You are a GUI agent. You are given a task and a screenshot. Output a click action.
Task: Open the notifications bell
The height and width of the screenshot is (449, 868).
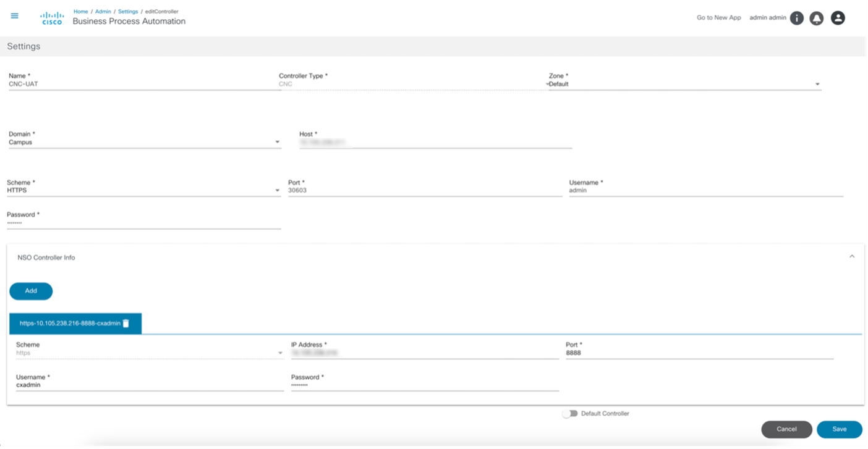(817, 18)
